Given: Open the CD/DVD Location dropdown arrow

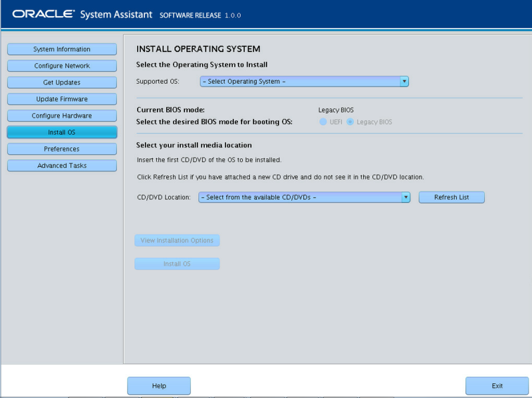Looking at the screenshot, I should pyautogui.click(x=406, y=197).
